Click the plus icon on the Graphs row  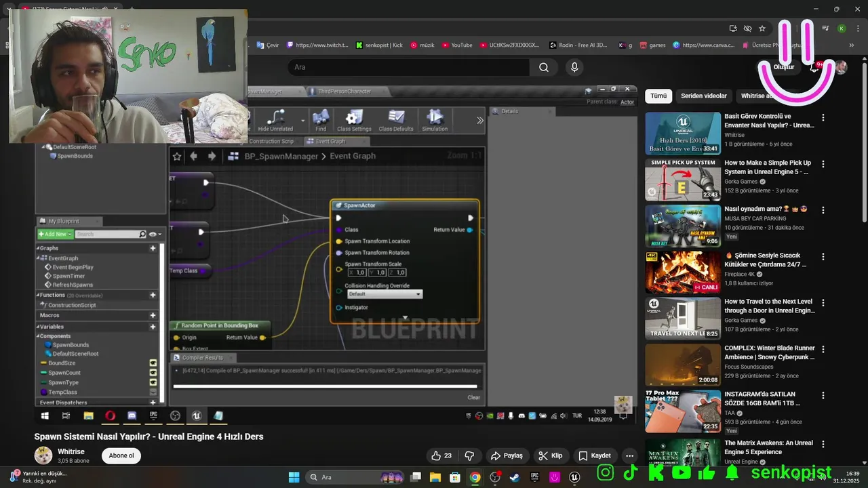(153, 248)
